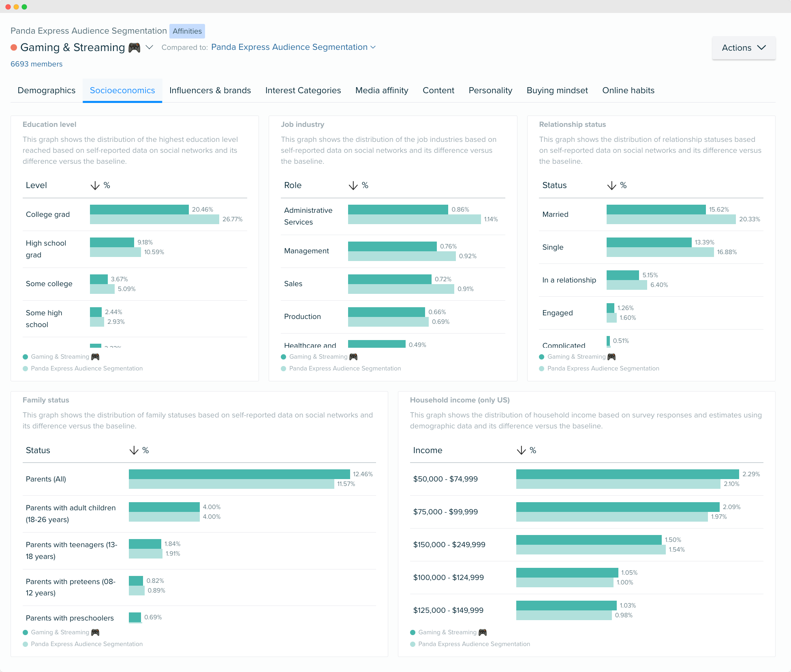
Task: Toggle Panda Express legend in Job industry
Action: [341, 368]
